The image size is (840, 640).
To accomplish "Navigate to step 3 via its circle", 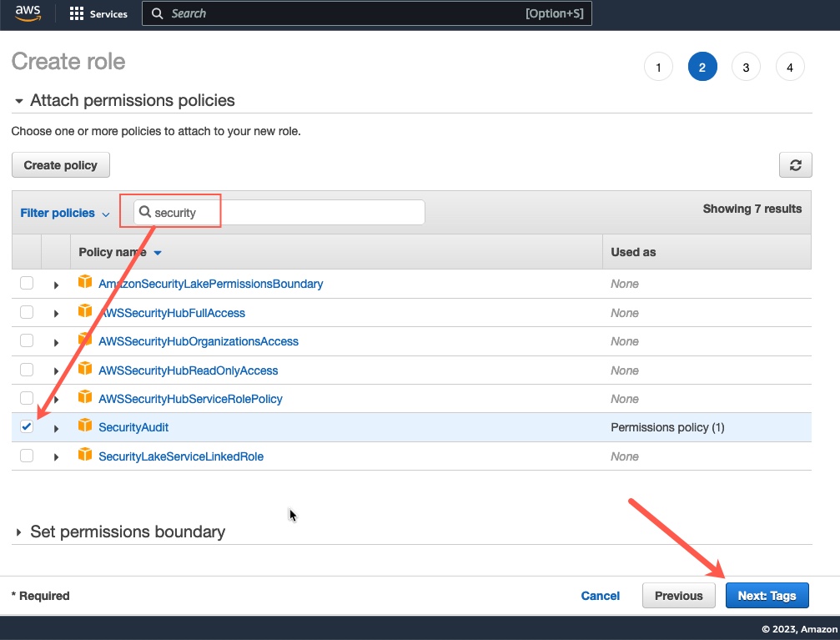I will coord(746,66).
